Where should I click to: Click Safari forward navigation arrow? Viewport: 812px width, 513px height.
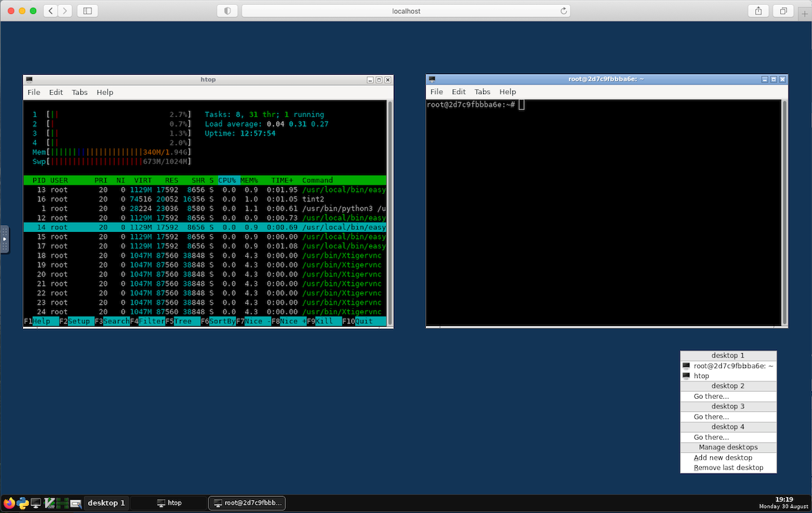pos(65,11)
